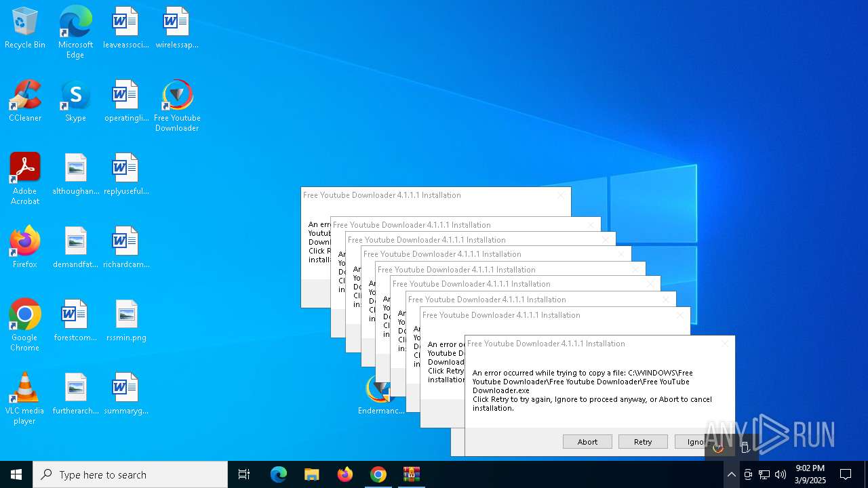868x488 pixels.
Task: Open Google Chrome from the taskbar
Action: (x=378, y=474)
